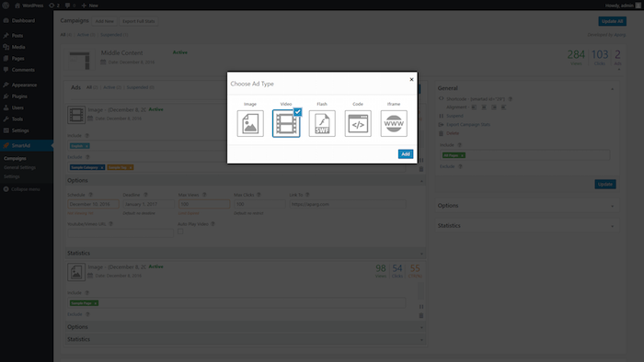Image resolution: width=644 pixels, height=362 pixels.
Task: Click the video ad film strip thumbnail
Action: pos(76,115)
